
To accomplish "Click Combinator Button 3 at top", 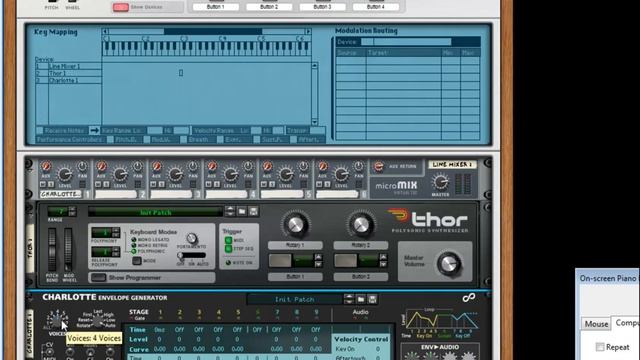I will tap(322, 7).
